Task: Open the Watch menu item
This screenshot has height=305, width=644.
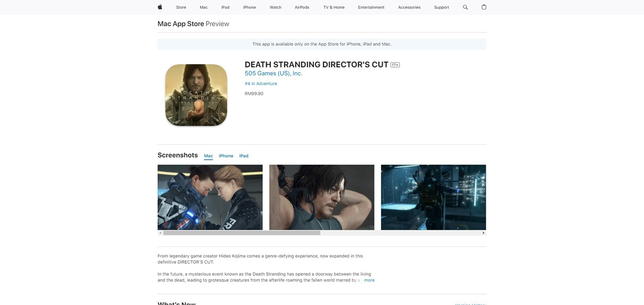Action: 275,8
